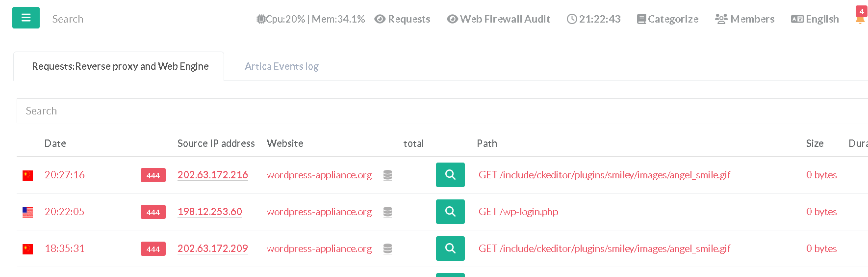Click magnifier button for wp-login.php request
The height and width of the screenshot is (277, 868).
click(x=450, y=212)
